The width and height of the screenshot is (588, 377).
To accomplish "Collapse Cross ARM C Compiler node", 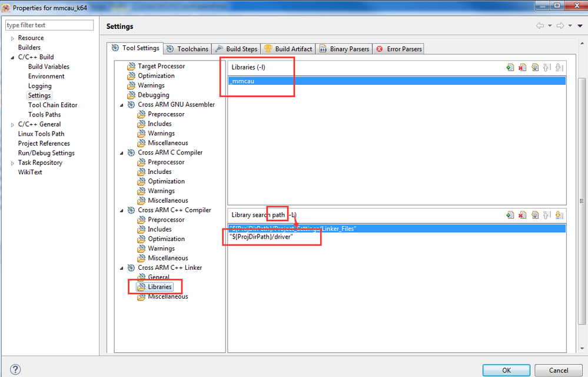I will [x=121, y=153].
